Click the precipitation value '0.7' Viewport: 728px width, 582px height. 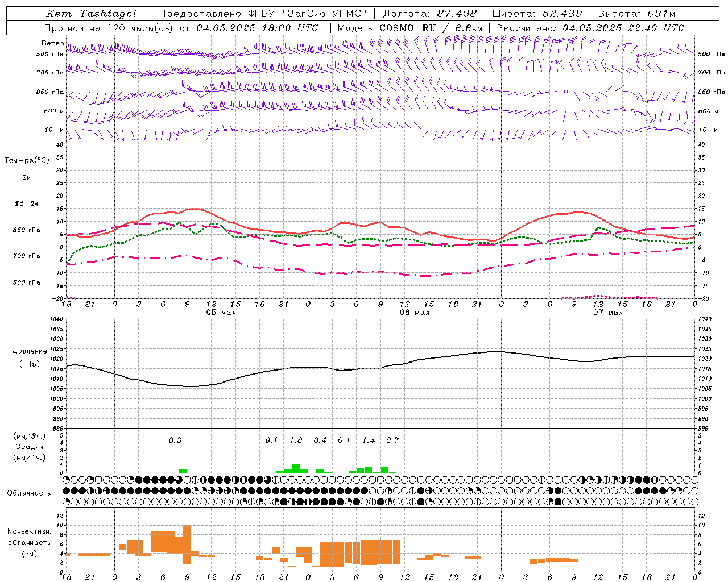[x=392, y=440]
